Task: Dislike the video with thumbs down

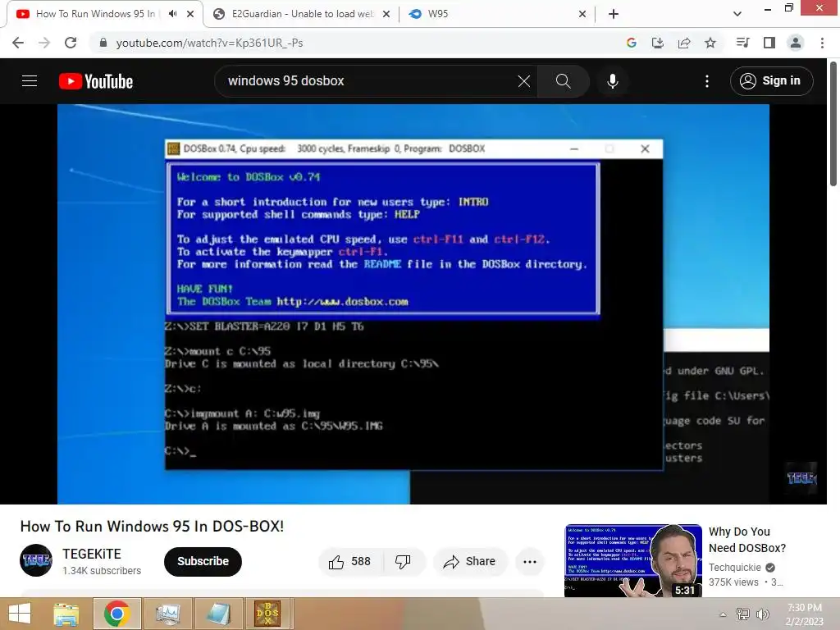Action: tap(404, 561)
